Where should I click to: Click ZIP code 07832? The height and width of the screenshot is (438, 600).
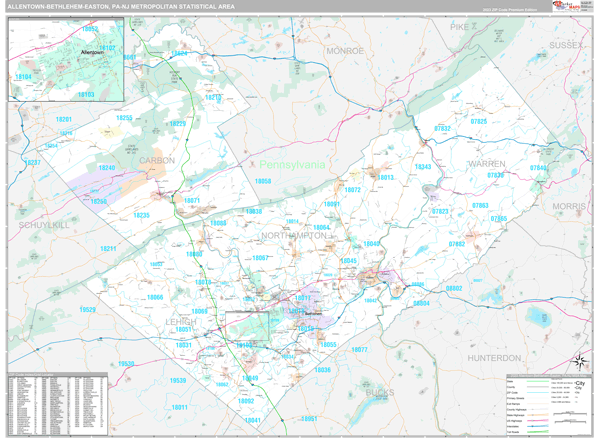click(442, 129)
